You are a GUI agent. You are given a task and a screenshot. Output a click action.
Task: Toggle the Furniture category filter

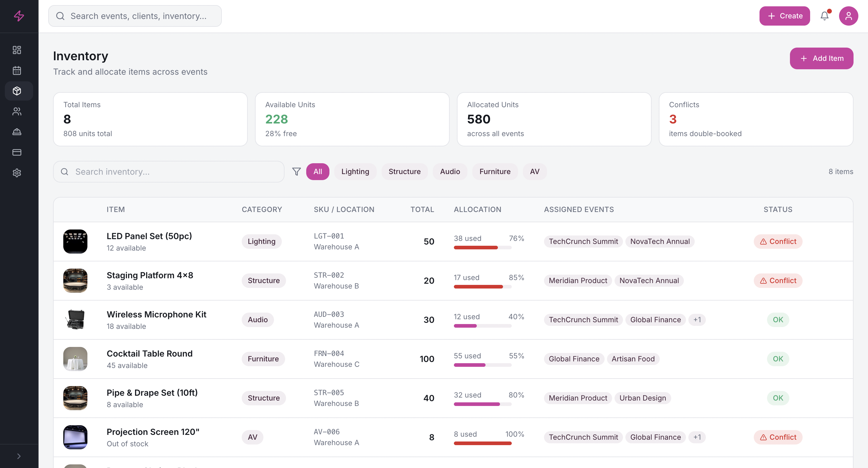point(495,171)
